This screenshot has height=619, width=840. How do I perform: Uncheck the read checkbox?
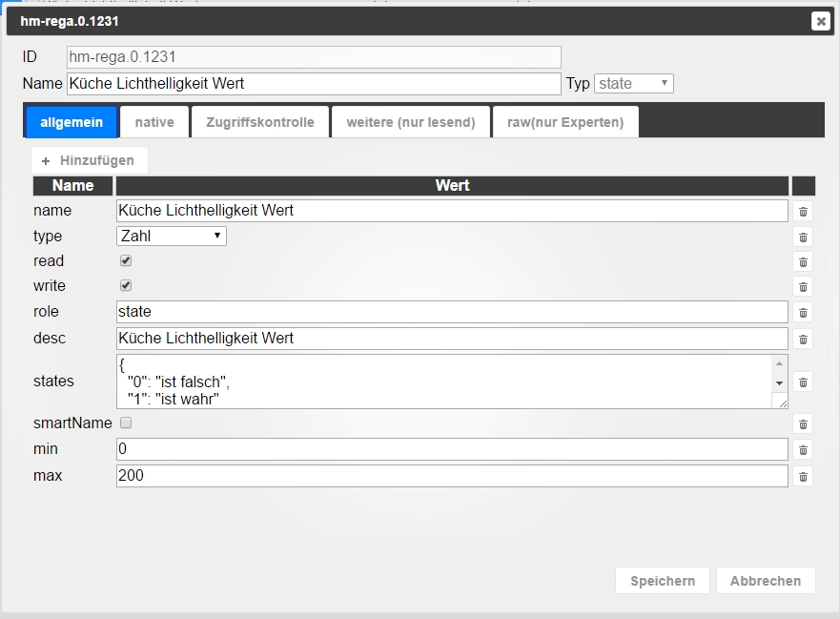pyautogui.click(x=126, y=260)
